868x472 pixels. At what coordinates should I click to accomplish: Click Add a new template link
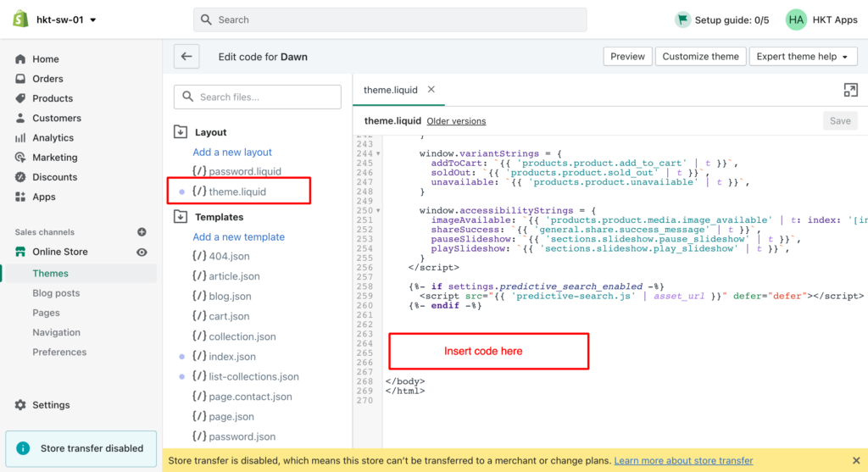(238, 236)
